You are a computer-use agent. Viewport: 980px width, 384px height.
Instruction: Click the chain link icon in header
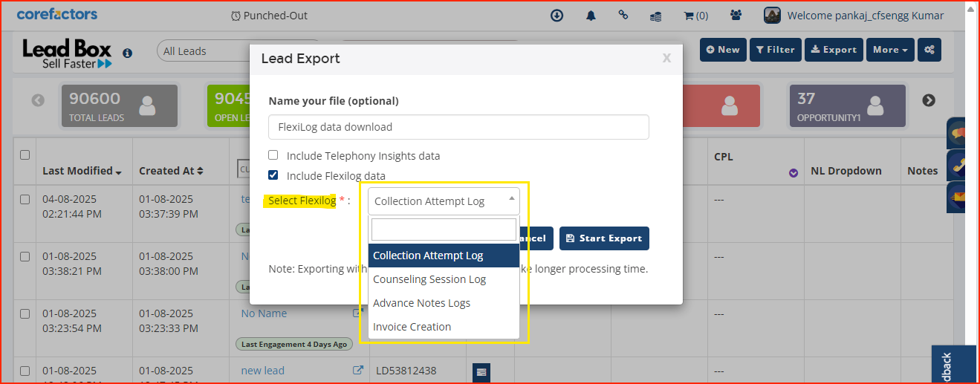click(623, 15)
